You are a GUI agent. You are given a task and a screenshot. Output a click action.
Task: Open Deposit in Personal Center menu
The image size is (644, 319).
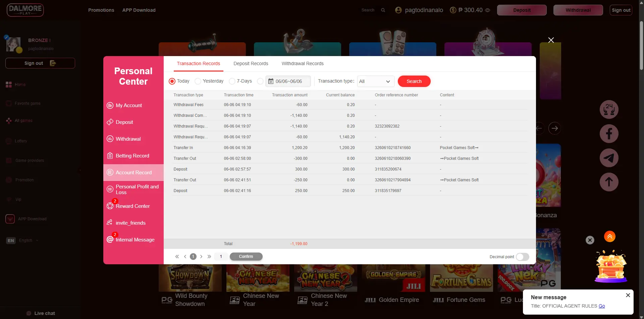[x=133, y=122]
